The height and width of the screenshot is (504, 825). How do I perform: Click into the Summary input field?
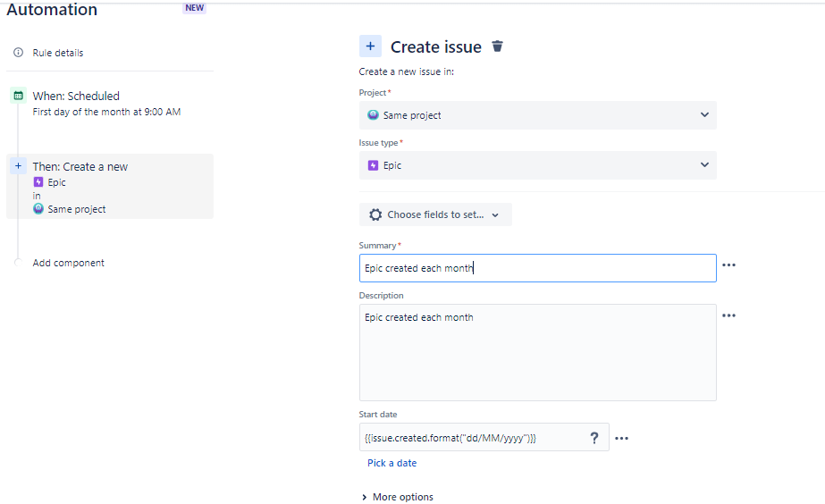[538, 268]
